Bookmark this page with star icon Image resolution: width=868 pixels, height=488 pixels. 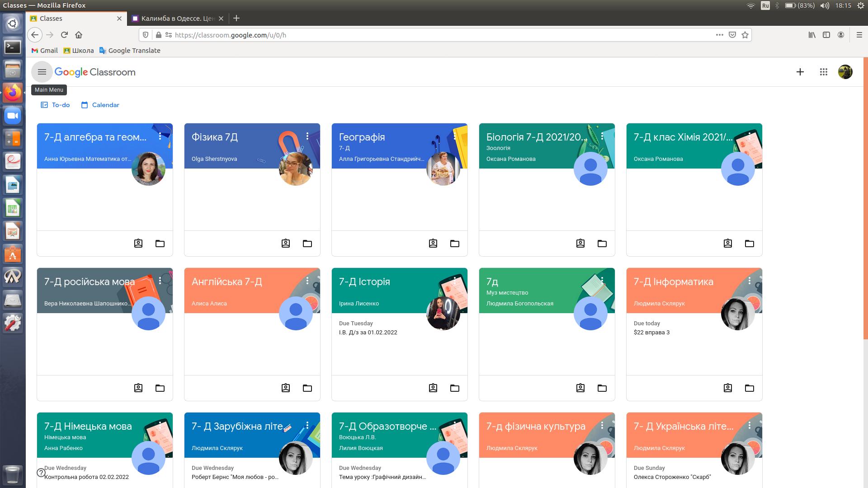coord(745,35)
